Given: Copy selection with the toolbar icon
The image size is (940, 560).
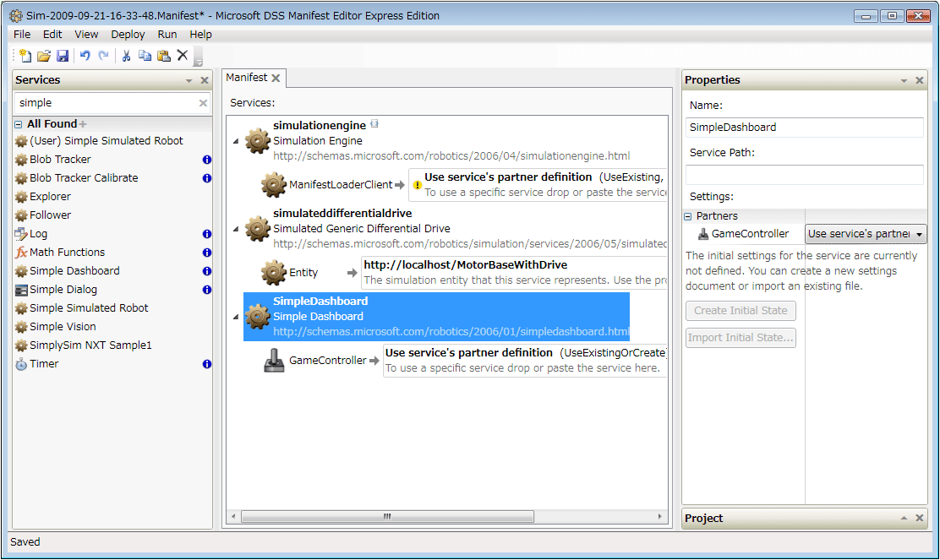Looking at the screenshot, I should point(145,56).
